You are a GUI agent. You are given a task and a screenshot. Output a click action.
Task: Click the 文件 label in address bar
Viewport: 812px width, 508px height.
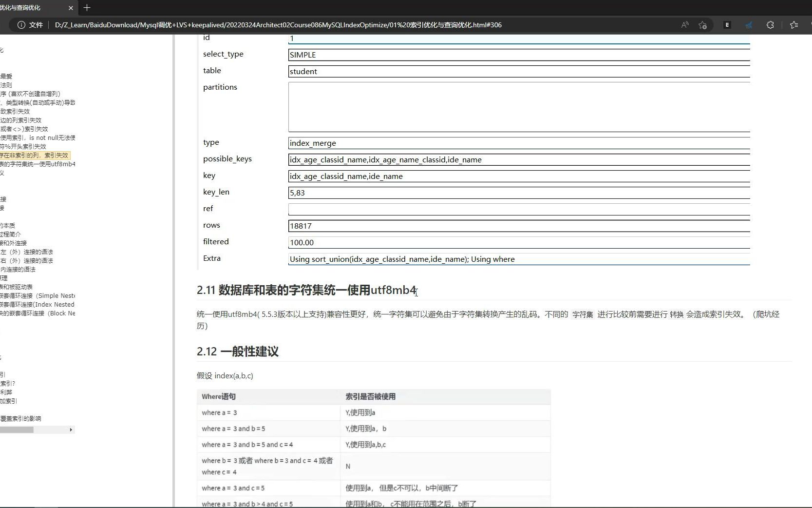pyautogui.click(x=36, y=25)
